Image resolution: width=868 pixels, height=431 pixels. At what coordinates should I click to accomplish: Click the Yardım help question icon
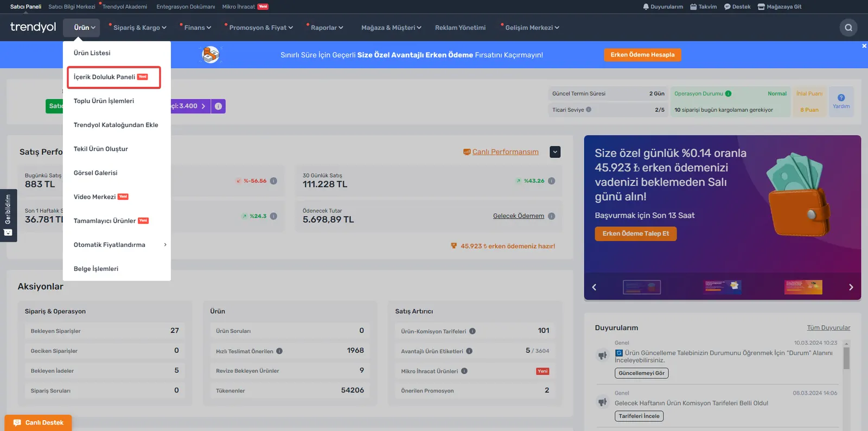tap(841, 102)
